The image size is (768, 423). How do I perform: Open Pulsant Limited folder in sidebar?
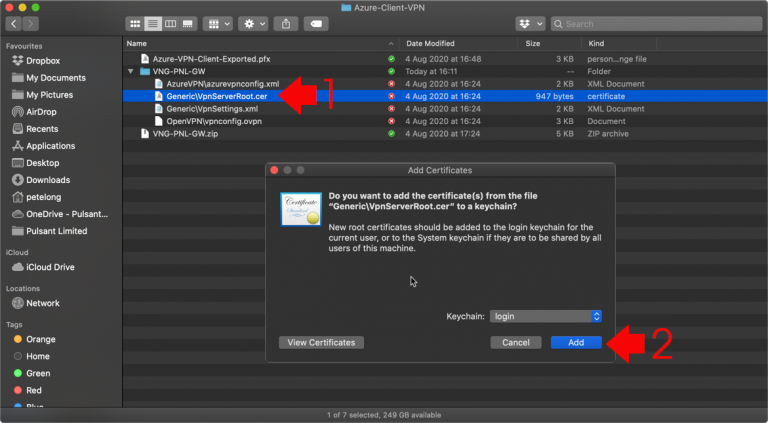[49, 231]
